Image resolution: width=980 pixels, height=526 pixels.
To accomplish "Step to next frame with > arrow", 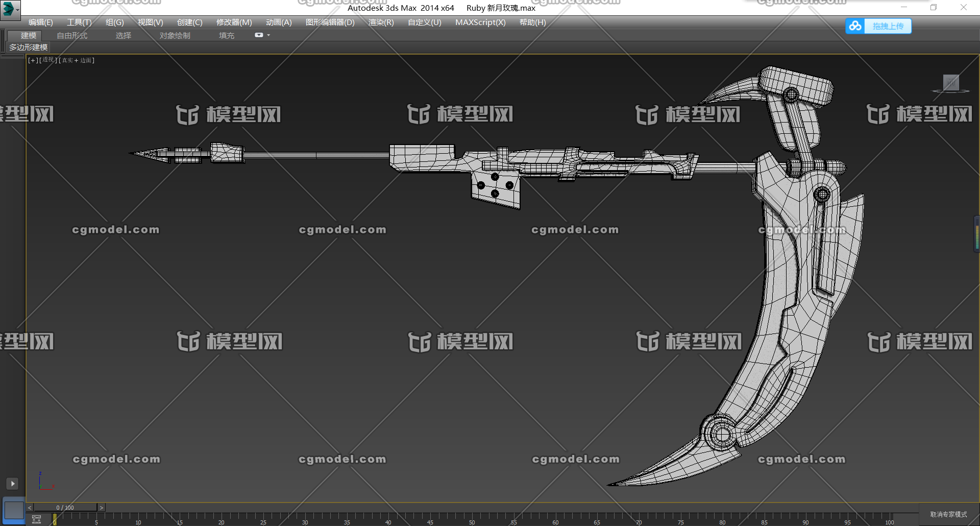I will (x=102, y=508).
